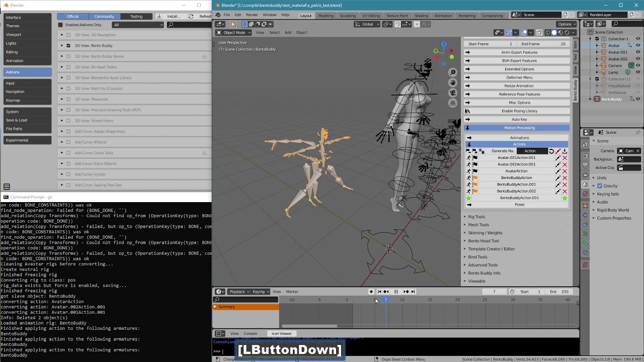Pause animation playback
The height and width of the screenshot is (362, 644).
point(396,292)
